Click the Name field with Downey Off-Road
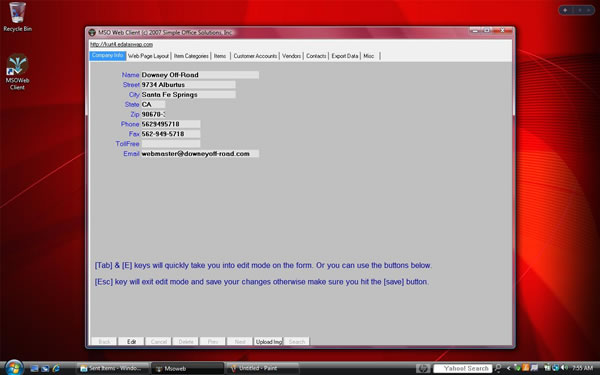600x375 pixels. click(200, 75)
